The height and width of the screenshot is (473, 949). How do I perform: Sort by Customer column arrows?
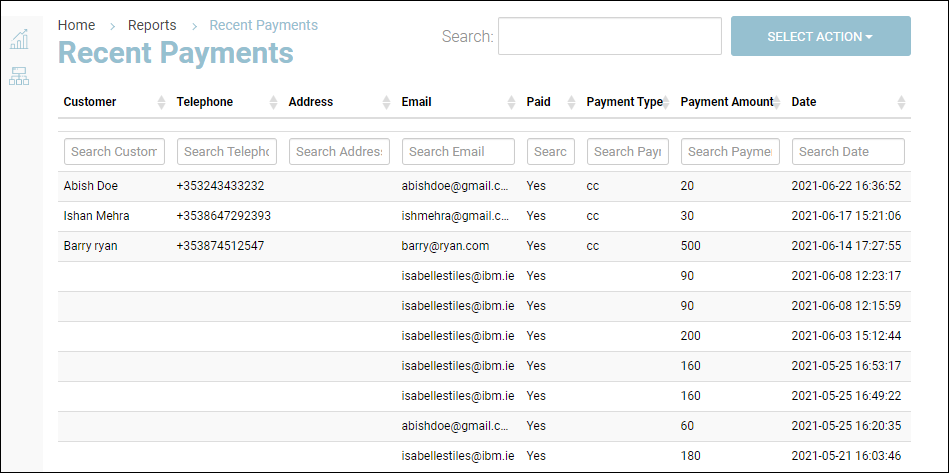162,102
